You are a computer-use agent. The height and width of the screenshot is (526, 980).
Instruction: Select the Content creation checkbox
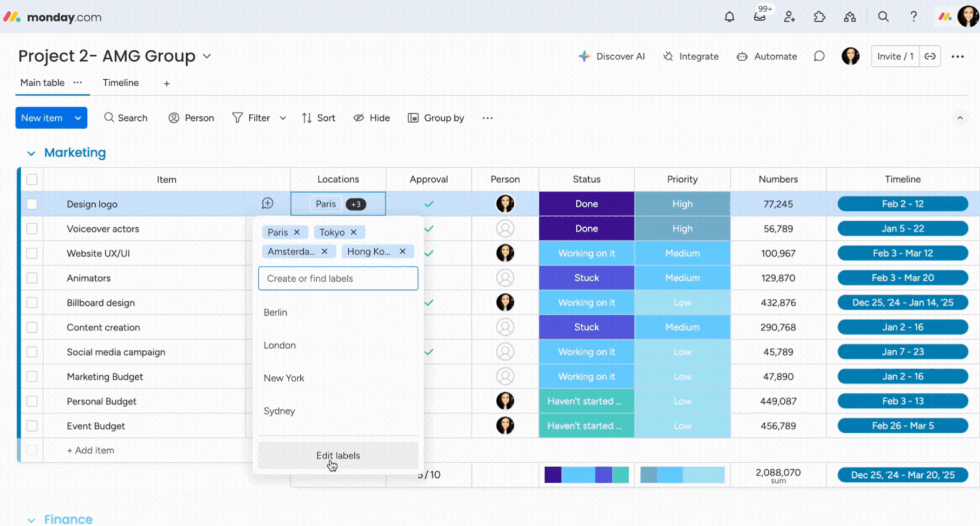pyautogui.click(x=32, y=328)
